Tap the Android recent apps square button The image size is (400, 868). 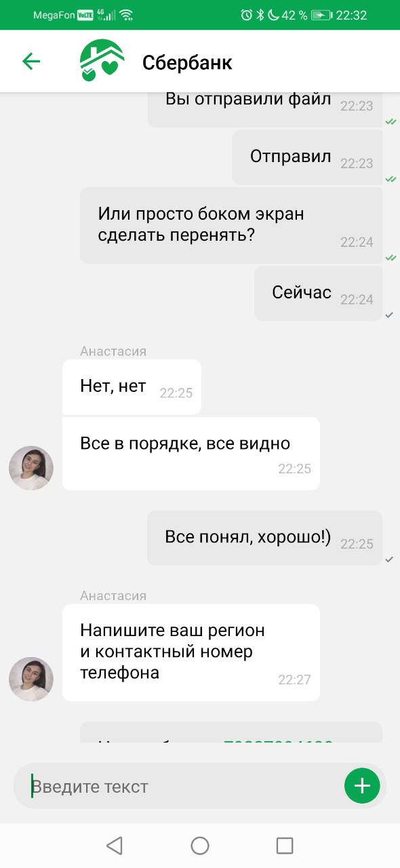click(285, 845)
